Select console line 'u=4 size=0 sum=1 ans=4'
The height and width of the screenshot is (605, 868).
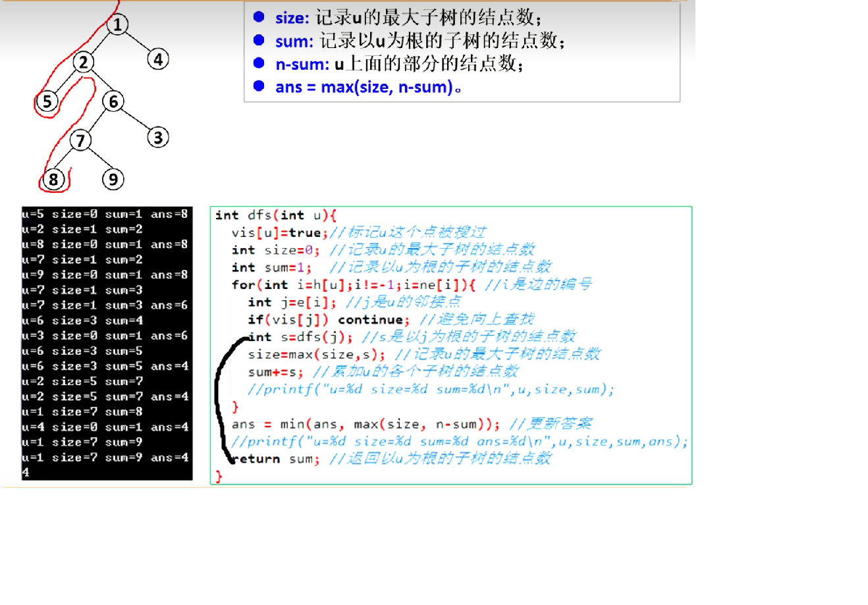pos(105,427)
